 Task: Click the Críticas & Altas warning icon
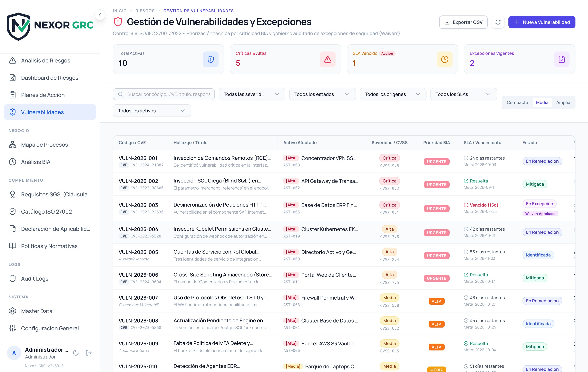point(328,59)
